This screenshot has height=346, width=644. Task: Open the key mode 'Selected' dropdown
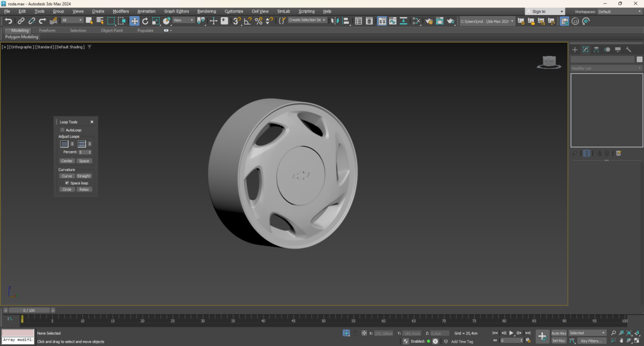[x=587, y=333]
